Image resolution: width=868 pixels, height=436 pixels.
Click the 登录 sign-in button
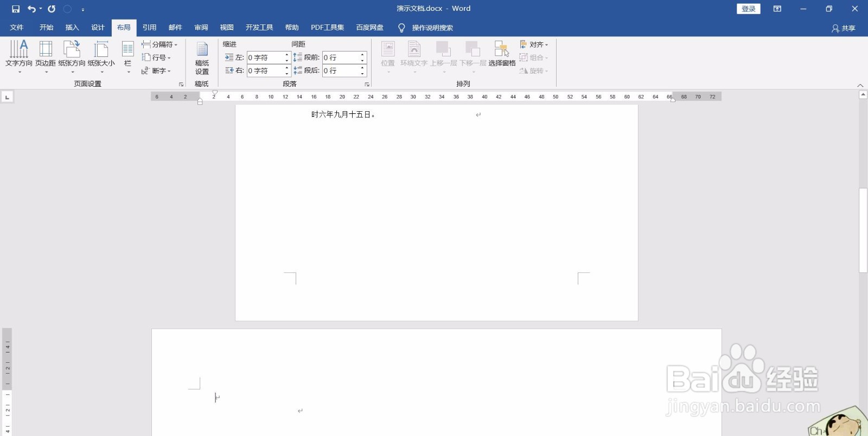[749, 9]
